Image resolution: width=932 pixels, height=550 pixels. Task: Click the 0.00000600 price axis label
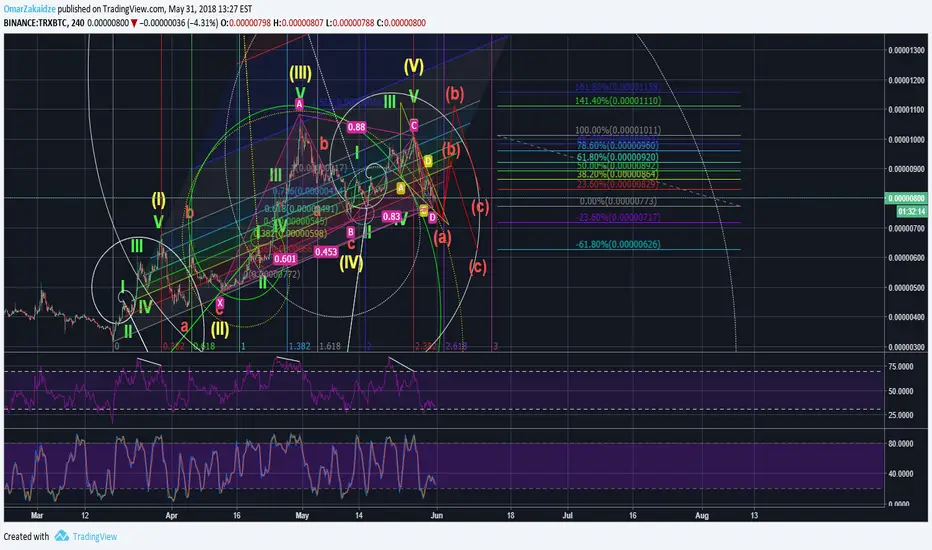click(906, 258)
